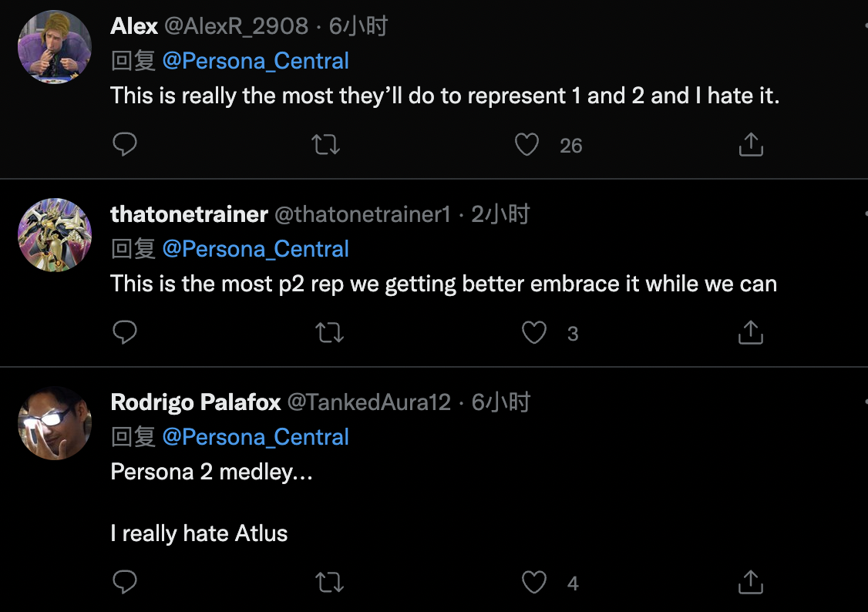Viewport: 868px width, 612px height.
Task: Open Rodrigo Palafox's avatar image
Action: (x=55, y=423)
